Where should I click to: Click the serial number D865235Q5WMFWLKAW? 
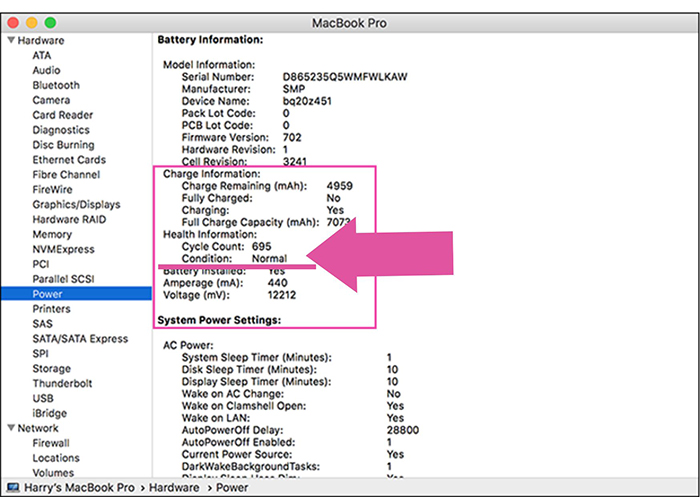click(x=345, y=77)
